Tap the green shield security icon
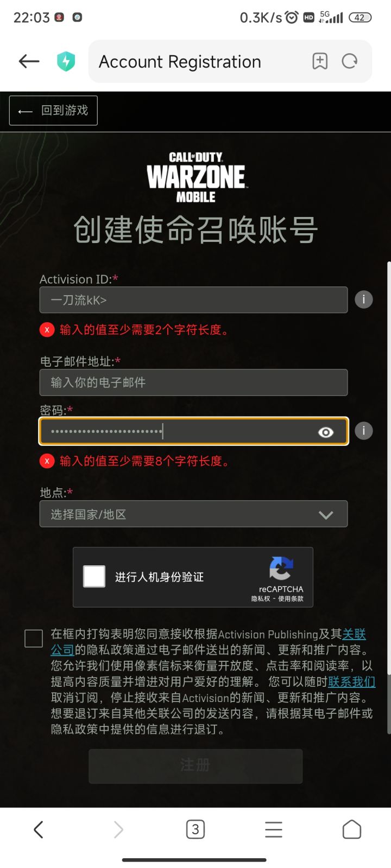 (66, 61)
